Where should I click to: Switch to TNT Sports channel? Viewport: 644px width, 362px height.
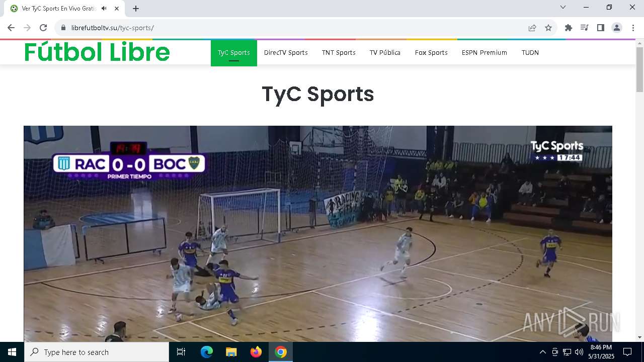(x=339, y=53)
